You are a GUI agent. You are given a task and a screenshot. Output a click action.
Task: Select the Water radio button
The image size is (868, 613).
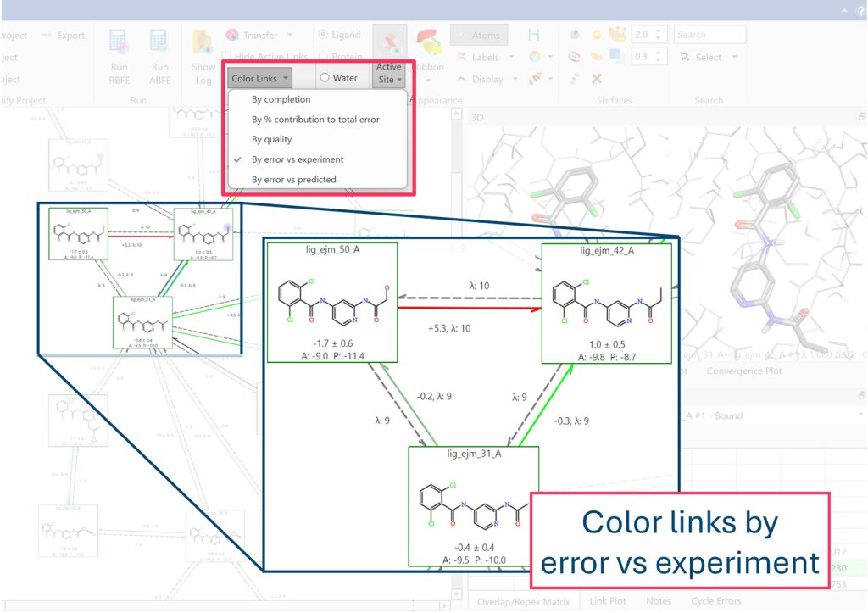click(x=325, y=78)
